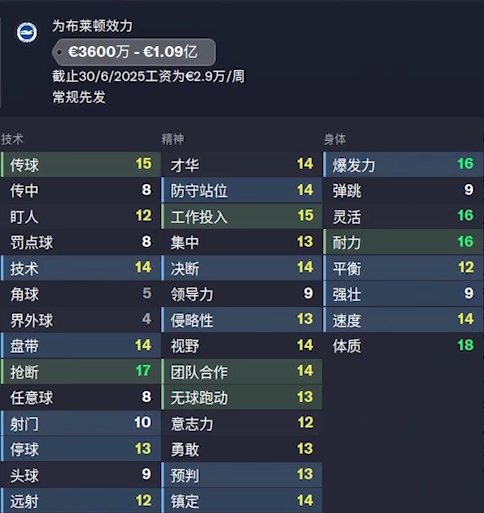Click the 耐力 attribute row
This screenshot has height=513, width=484.
pos(403,242)
